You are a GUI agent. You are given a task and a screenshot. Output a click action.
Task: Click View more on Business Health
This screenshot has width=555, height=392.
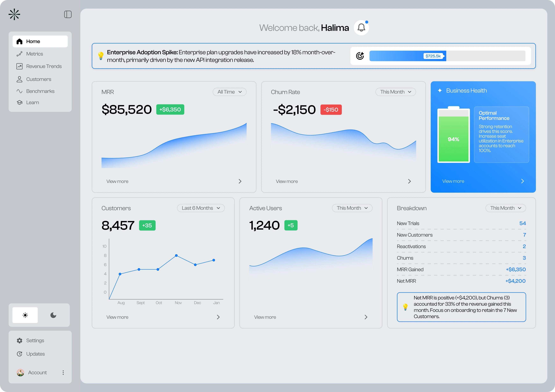453,181
